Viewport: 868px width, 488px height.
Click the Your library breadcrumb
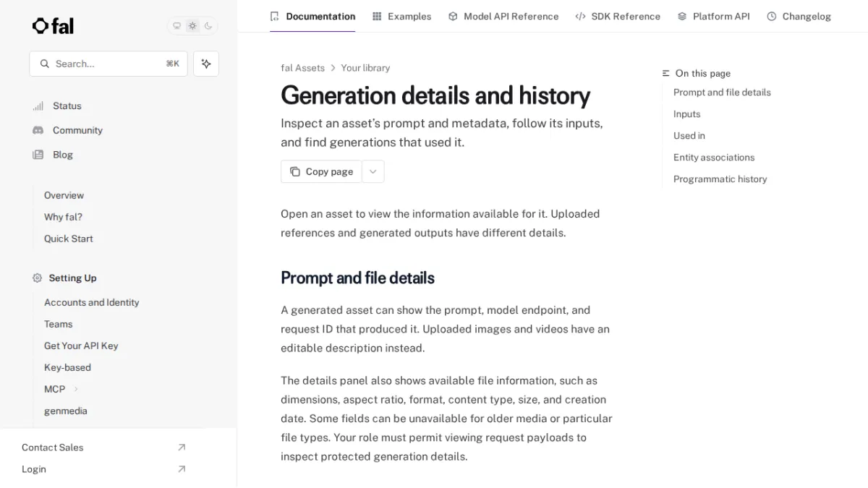(365, 68)
